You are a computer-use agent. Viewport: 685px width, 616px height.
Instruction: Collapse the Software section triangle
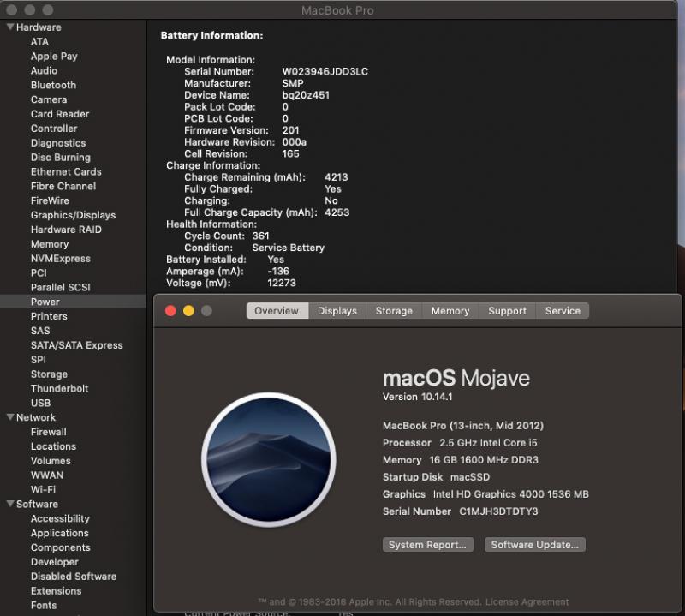[x=10, y=504]
